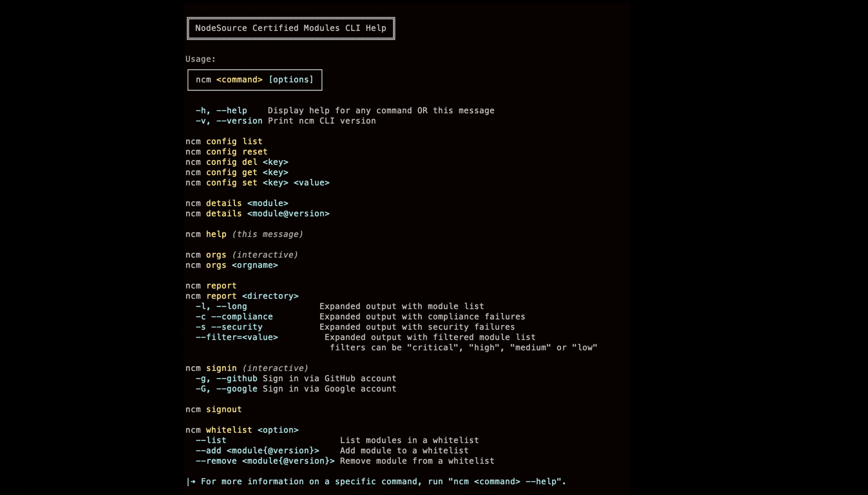Click 'Remove module from a whitelist' text
This screenshot has height=495, width=868.
click(x=417, y=461)
